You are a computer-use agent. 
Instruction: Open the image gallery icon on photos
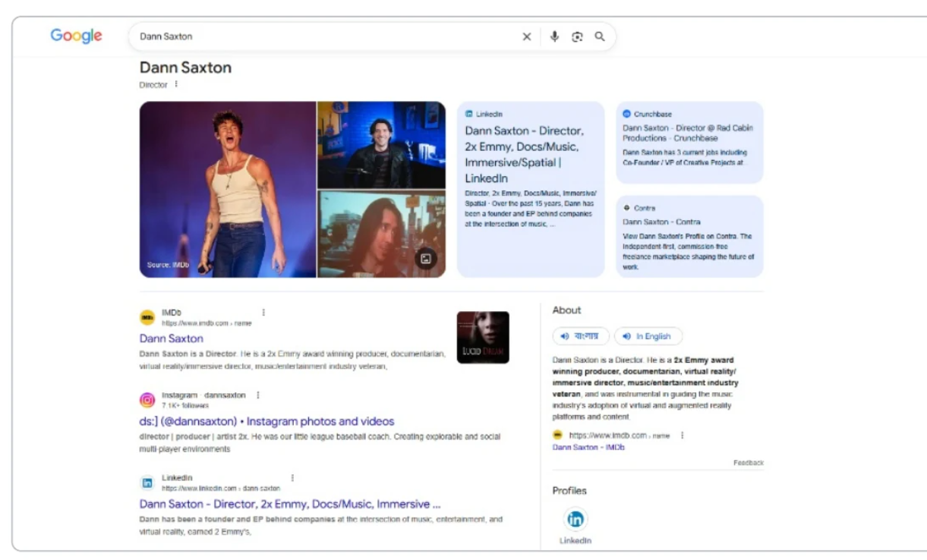tap(426, 259)
